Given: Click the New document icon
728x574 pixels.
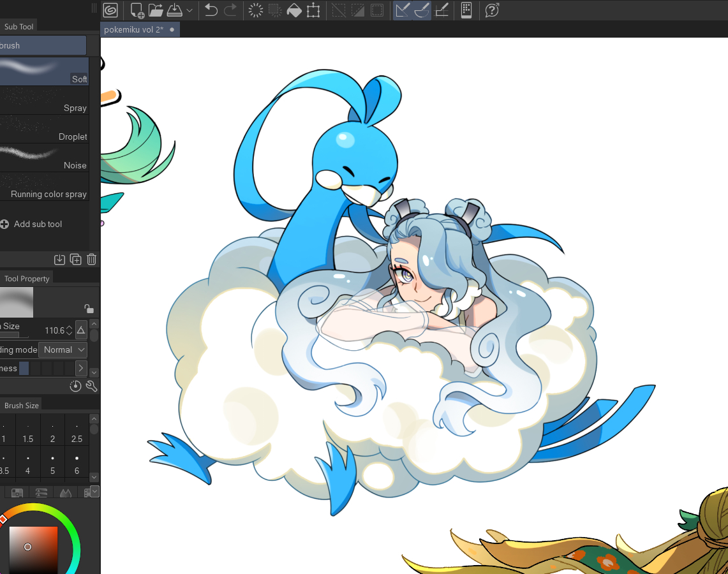Looking at the screenshot, I should [137, 10].
